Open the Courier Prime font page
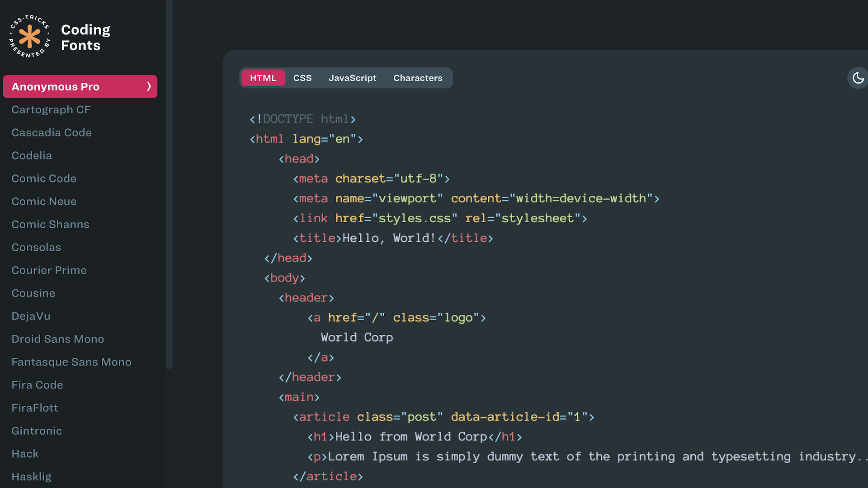 pyautogui.click(x=49, y=270)
